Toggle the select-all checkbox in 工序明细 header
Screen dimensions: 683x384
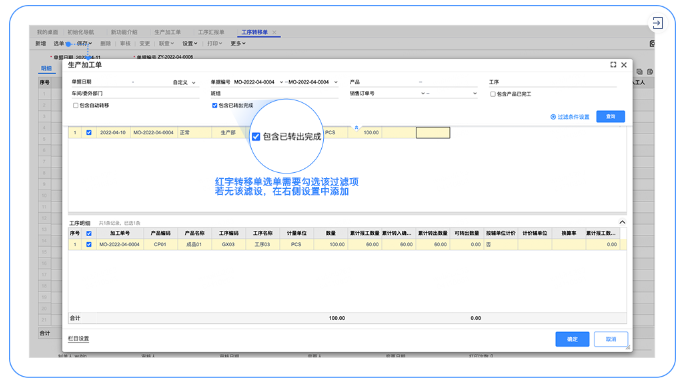pos(89,233)
